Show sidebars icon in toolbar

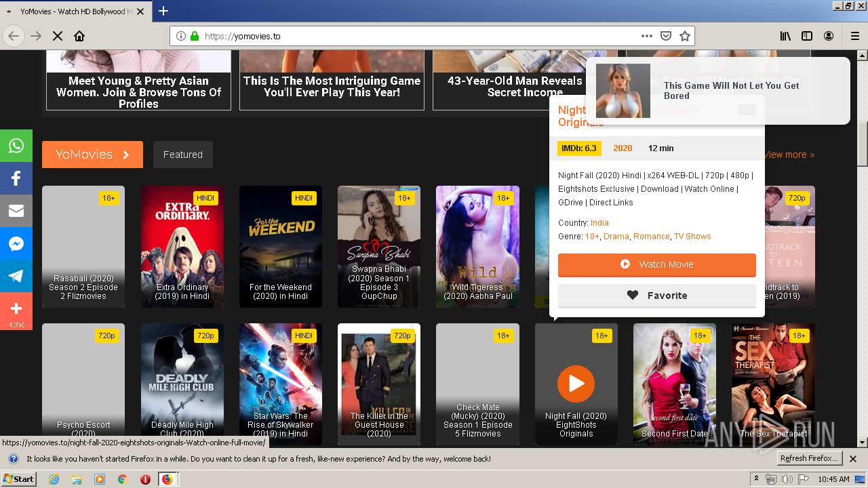[x=807, y=36]
